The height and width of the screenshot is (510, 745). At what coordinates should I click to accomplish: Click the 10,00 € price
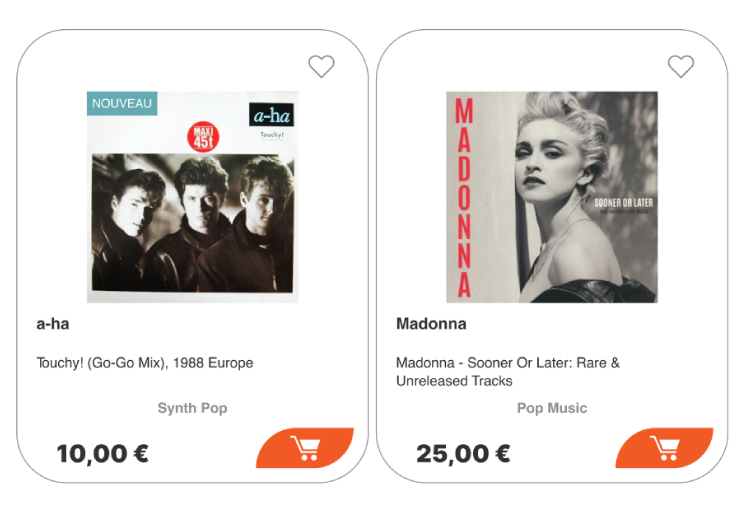[x=103, y=453]
